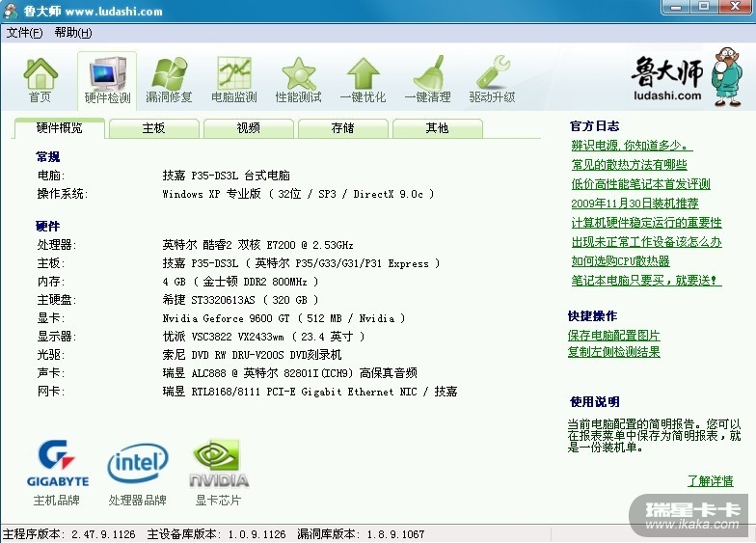Launch 一键清理 one-click cleanup
756x543 pixels.
tap(428, 81)
